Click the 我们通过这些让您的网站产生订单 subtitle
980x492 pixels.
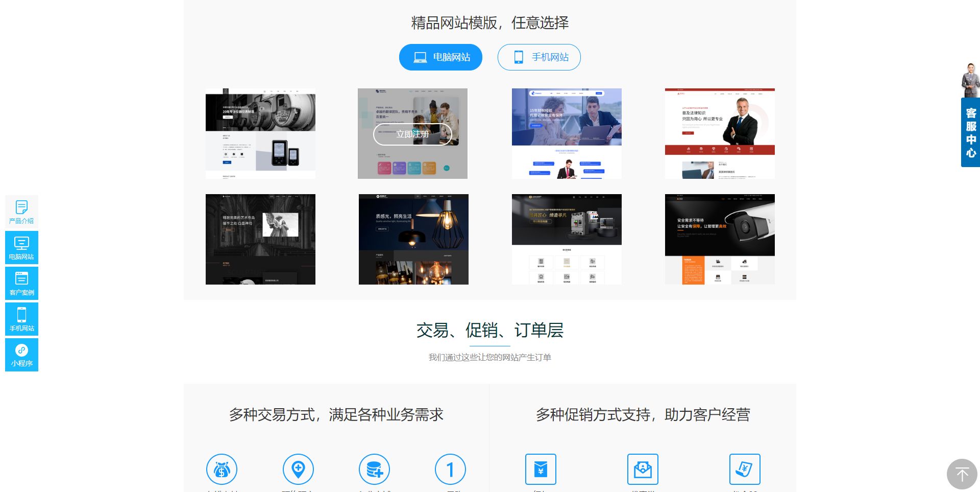coord(490,357)
